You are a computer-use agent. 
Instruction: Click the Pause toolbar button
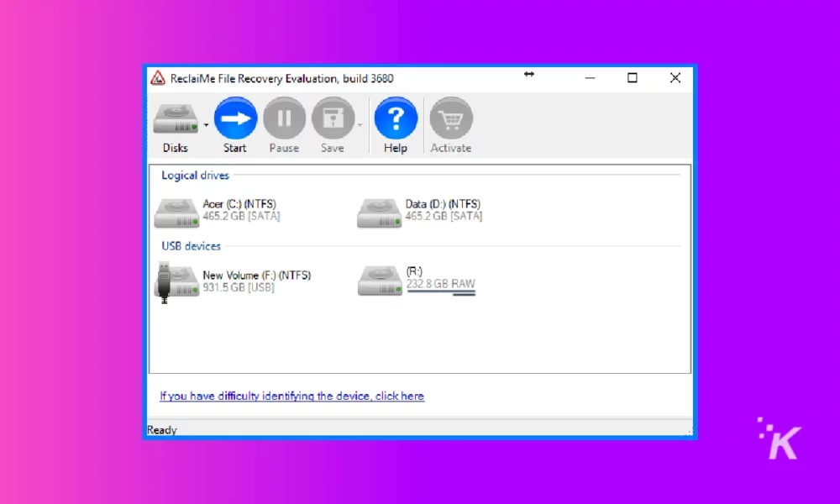pyautogui.click(x=284, y=125)
